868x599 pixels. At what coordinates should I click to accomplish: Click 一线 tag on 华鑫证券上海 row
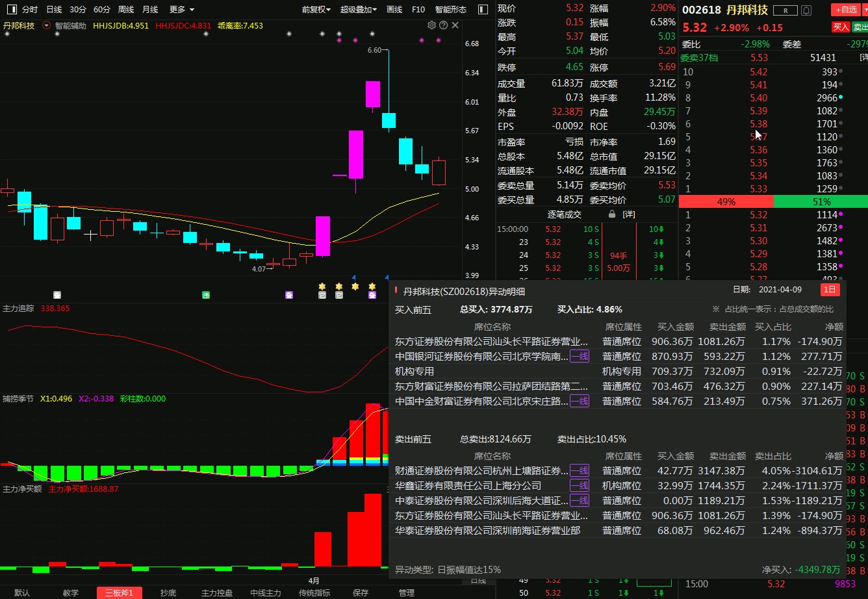click(580, 485)
